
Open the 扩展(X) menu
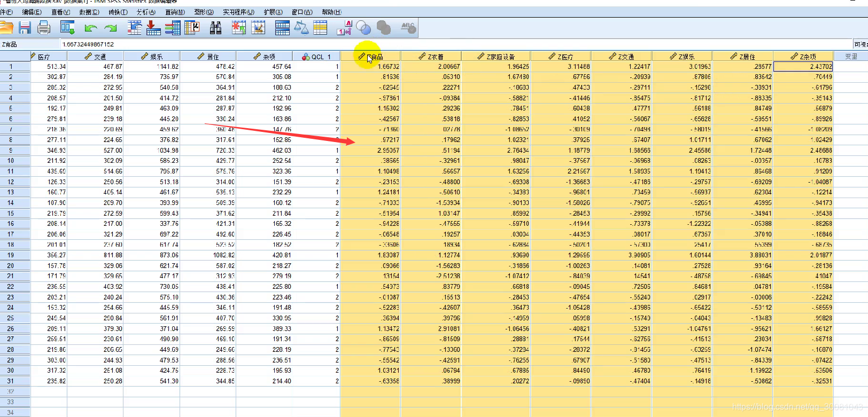click(273, 12)
